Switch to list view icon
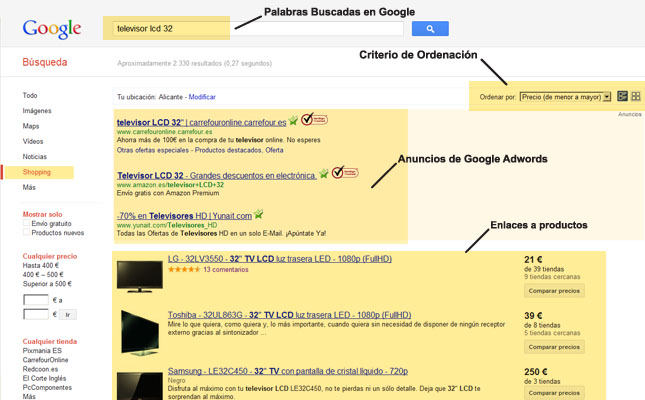 [x=622, y=96]
